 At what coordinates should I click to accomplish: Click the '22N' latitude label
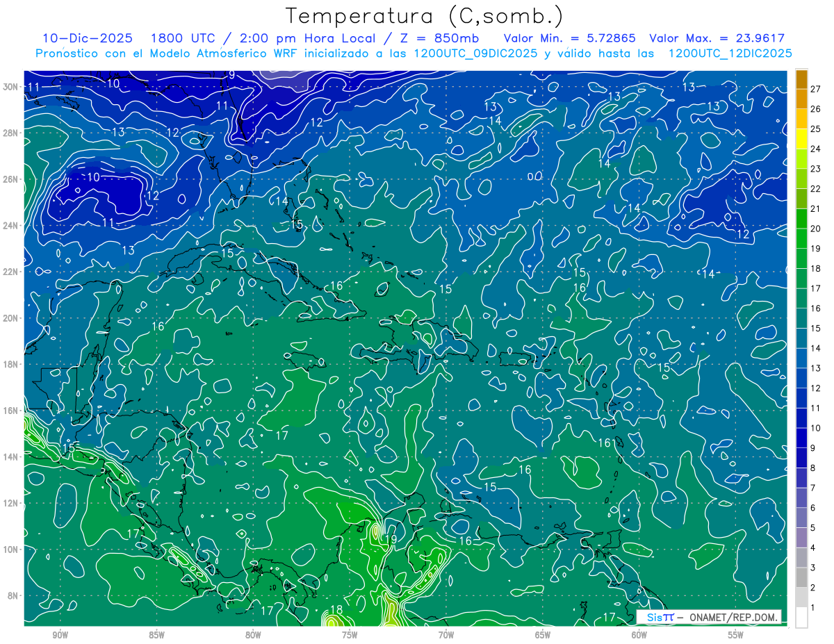pyautogui.click(x=12, y=271)
